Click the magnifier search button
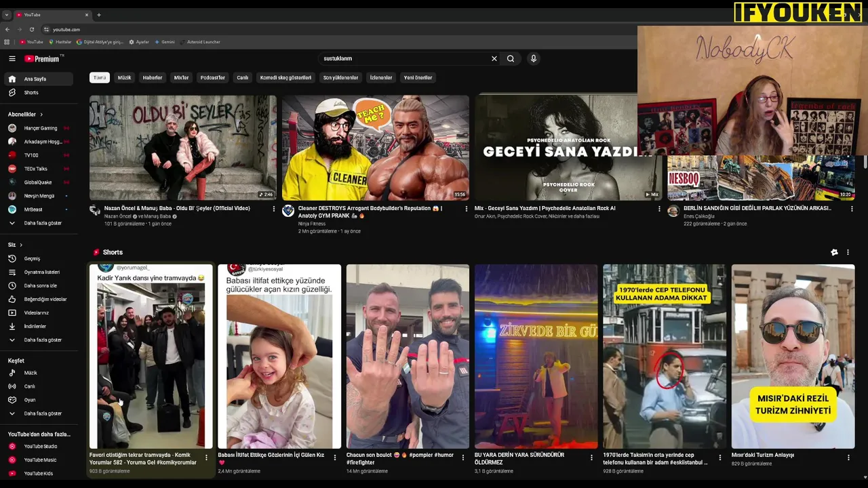 coord(511,59)
